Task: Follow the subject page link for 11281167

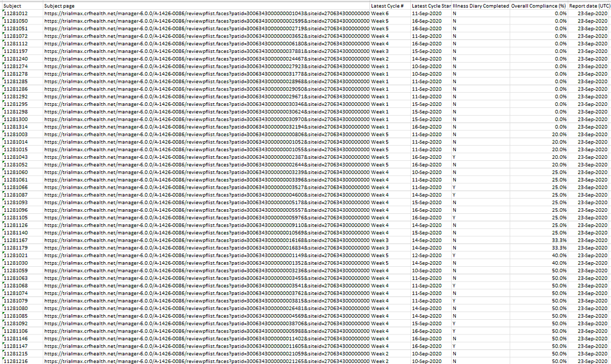Action: pos(206,240)
